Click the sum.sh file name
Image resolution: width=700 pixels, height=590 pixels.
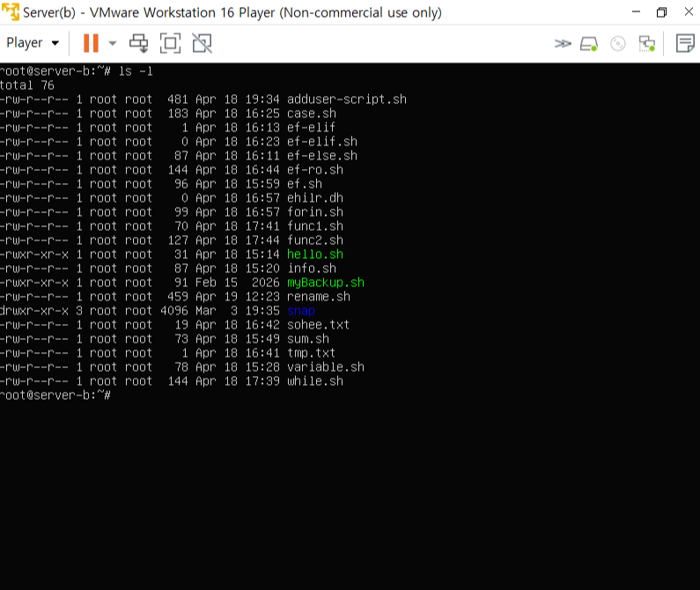coord(308,339)
